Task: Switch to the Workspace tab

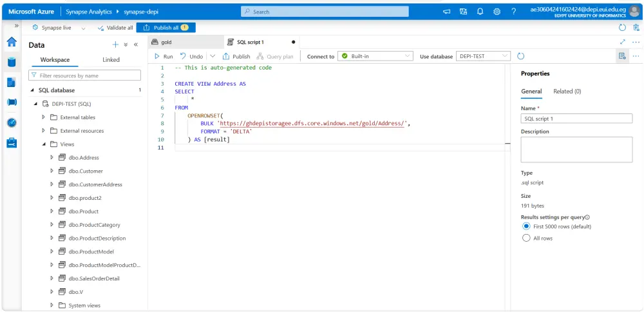Action: [x=55, y=59]
